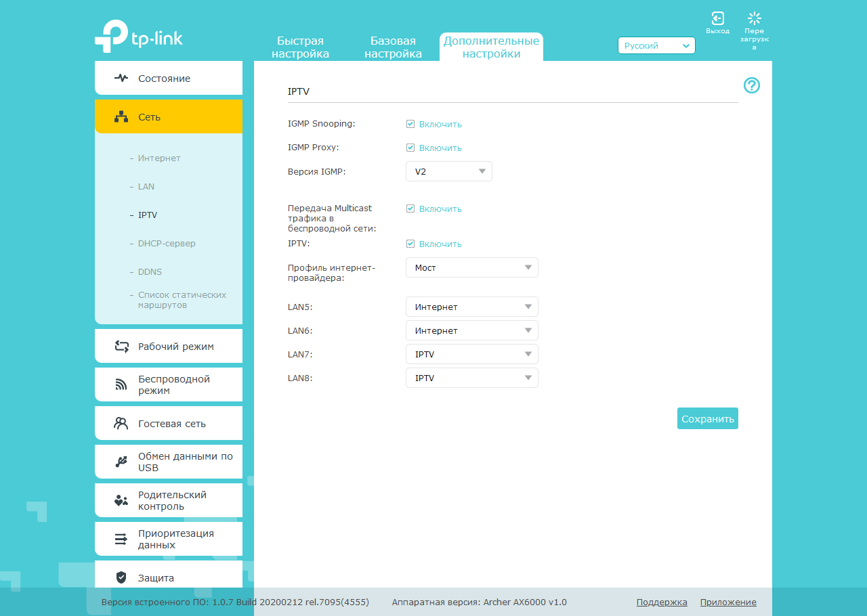Click the Сохранить button
Image resolution: width=867 pixels, height=616 pixels.
[x=708, y=418]
